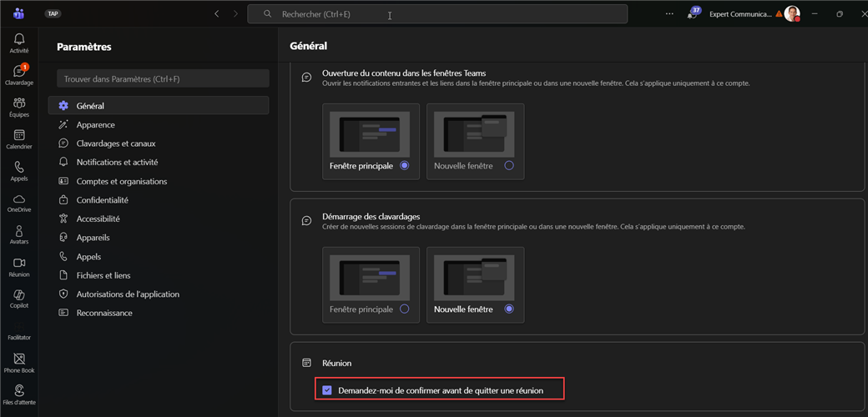868x417 pixels.
Task: Open the Activité feed icon
Action: click(x=18, y=43)
